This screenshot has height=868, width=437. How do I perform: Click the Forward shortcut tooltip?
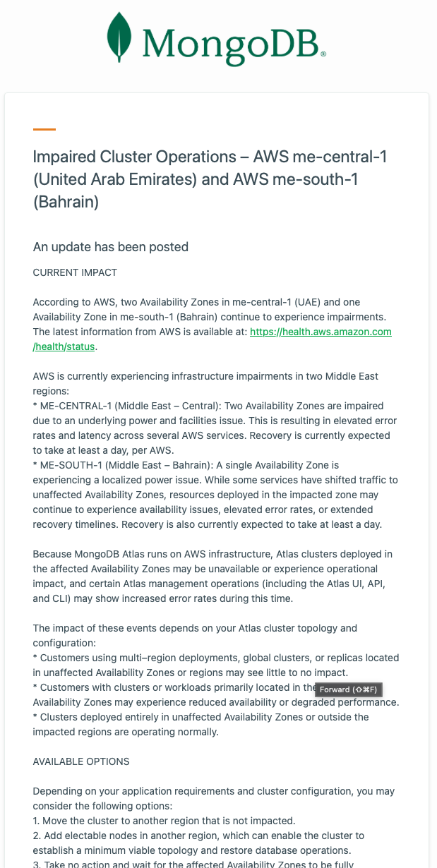click(x=349, y=689)
